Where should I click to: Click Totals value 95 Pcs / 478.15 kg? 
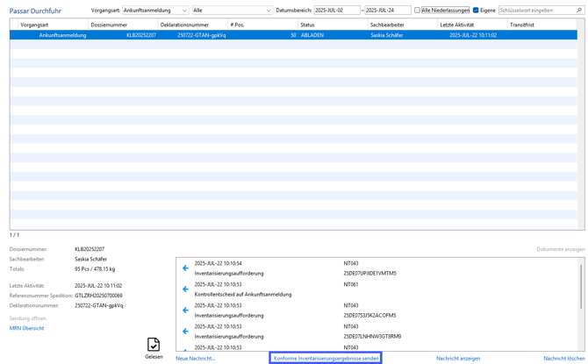(x=95, y=268)
